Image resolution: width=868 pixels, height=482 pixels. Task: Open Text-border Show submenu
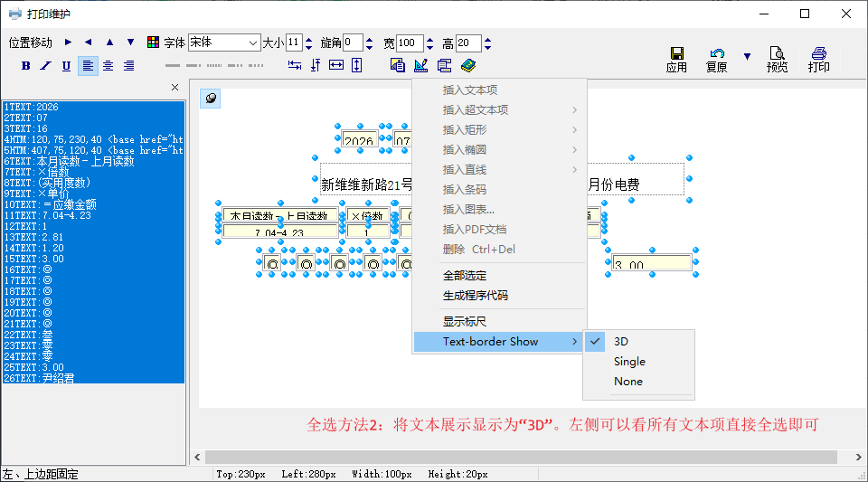[499, 342]
